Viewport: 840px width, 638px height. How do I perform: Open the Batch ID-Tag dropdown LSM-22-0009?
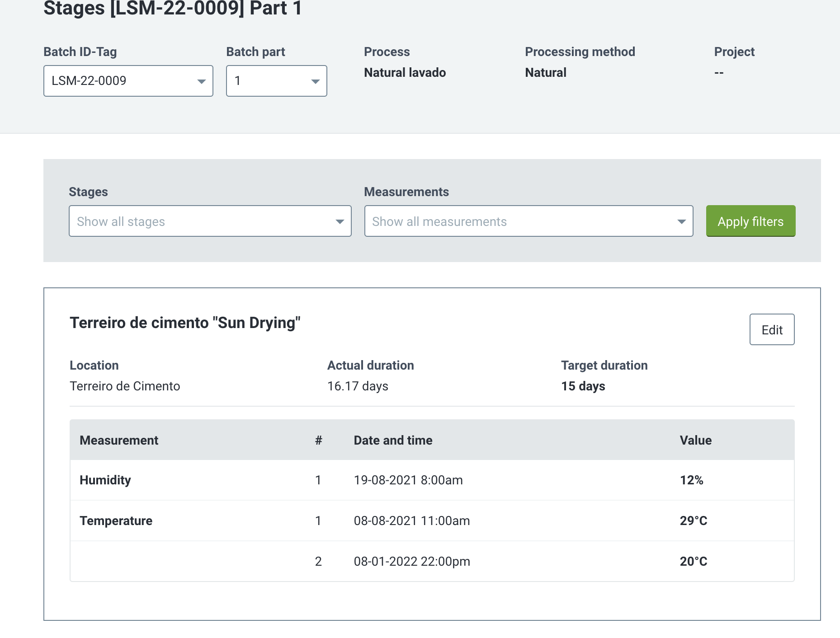coord(128,81)
